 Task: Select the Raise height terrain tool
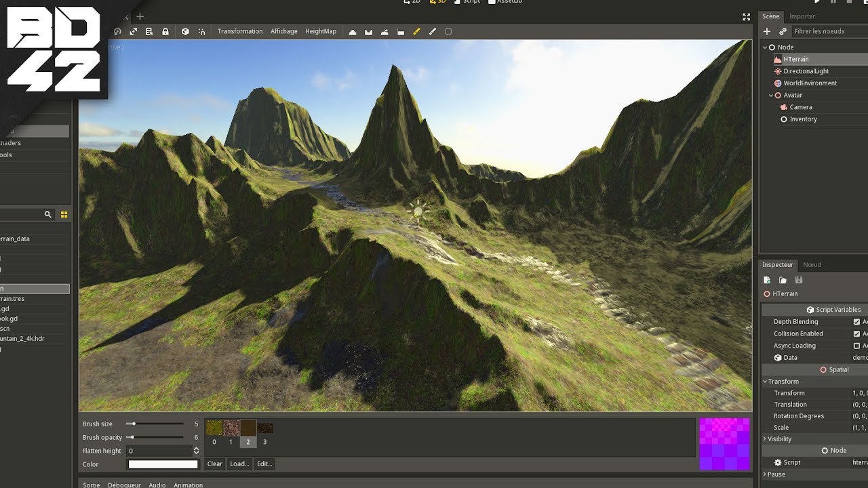[x=353, y=32]
